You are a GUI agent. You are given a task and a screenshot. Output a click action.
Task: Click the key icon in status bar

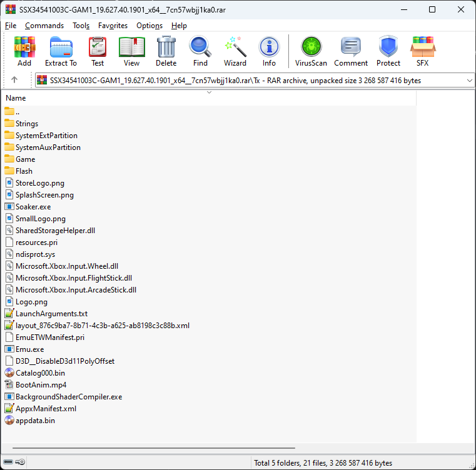coord(20,462)
